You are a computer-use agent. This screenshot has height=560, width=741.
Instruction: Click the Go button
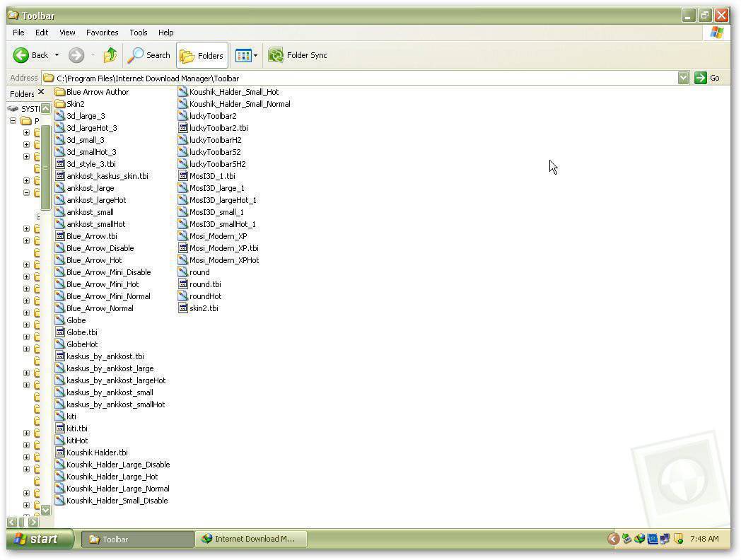(x=708, y=78)
